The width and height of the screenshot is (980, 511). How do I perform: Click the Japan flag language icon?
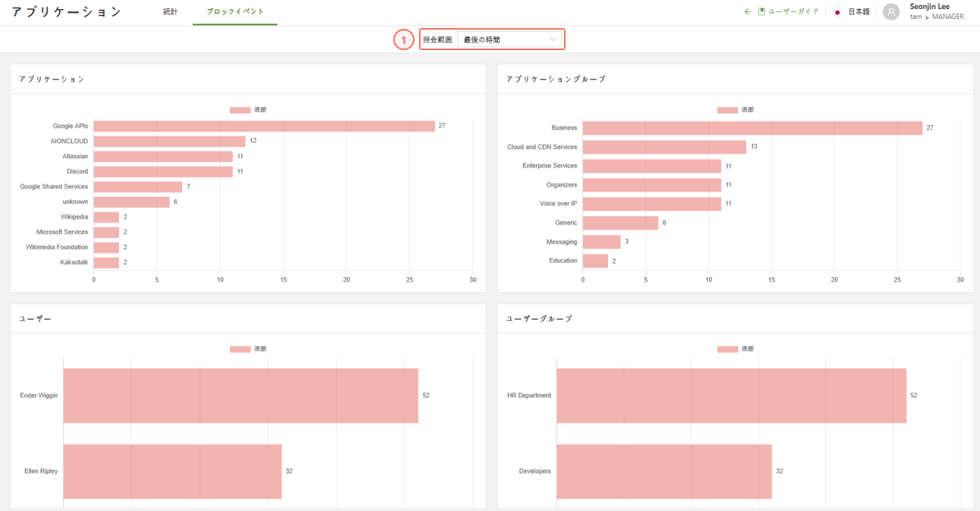pos(837,12)
